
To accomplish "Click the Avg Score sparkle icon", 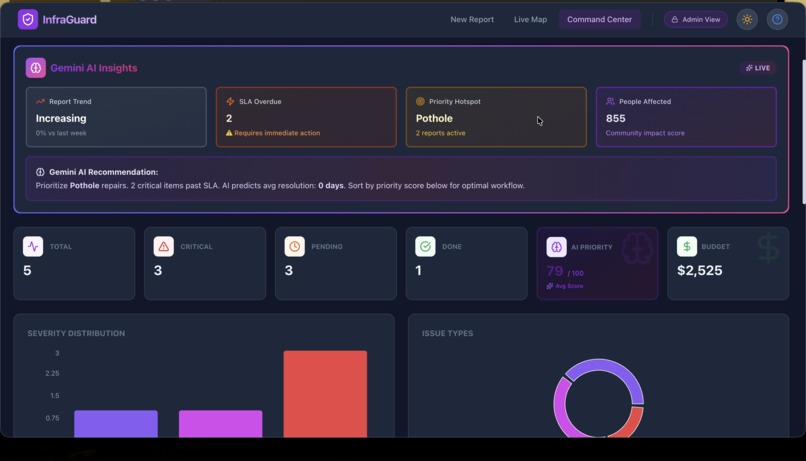I will pos(549,286).
